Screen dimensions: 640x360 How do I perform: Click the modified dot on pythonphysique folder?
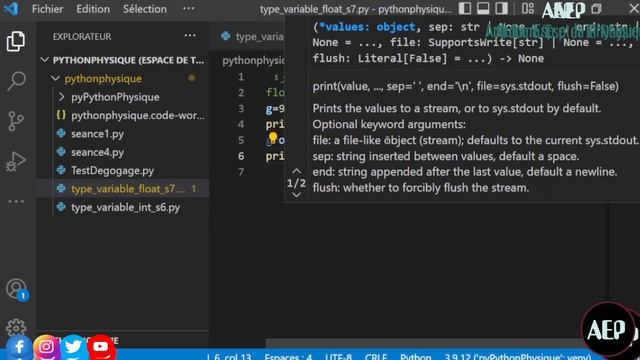191,78
